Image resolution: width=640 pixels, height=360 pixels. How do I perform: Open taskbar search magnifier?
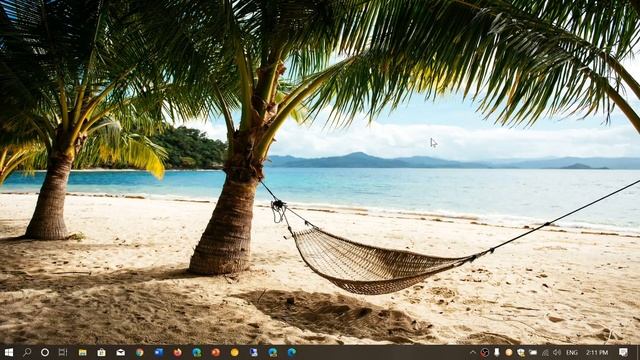(27, 352)
